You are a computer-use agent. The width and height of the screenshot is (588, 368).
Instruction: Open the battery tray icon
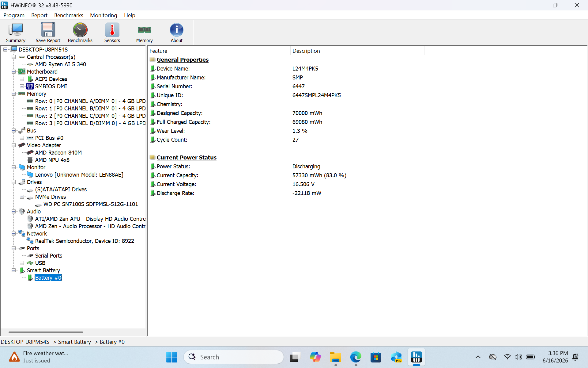click(x=530, y=357)
